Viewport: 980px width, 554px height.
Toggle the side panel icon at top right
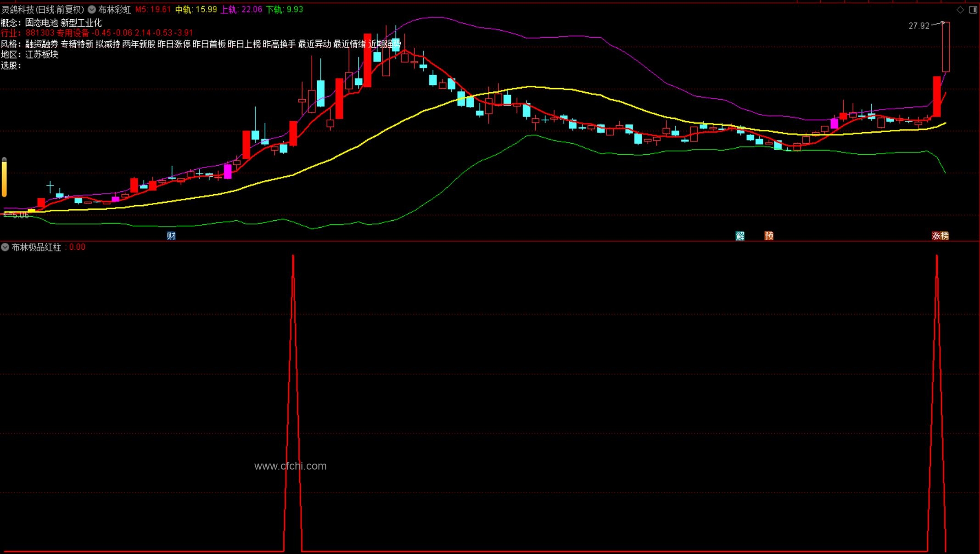point(973,10)
